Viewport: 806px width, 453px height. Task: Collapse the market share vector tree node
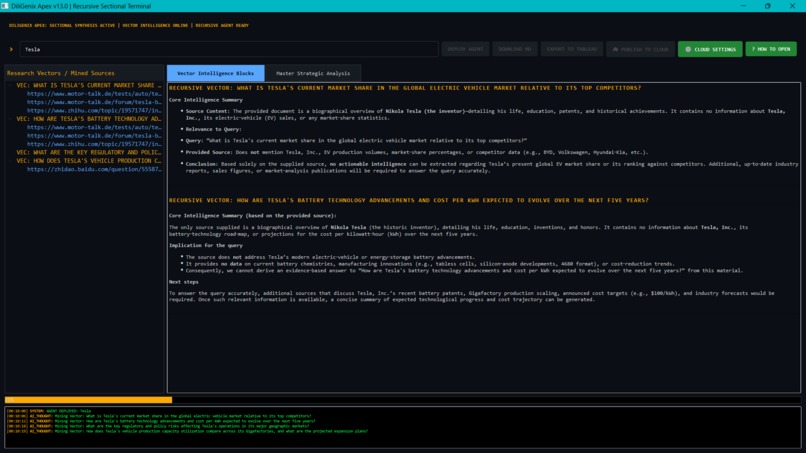[x=11, y=85]
